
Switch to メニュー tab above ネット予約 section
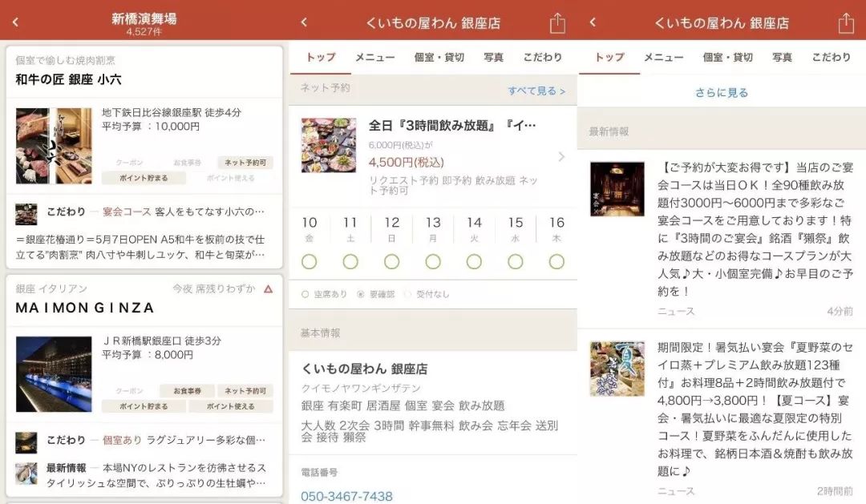(375, 58)
